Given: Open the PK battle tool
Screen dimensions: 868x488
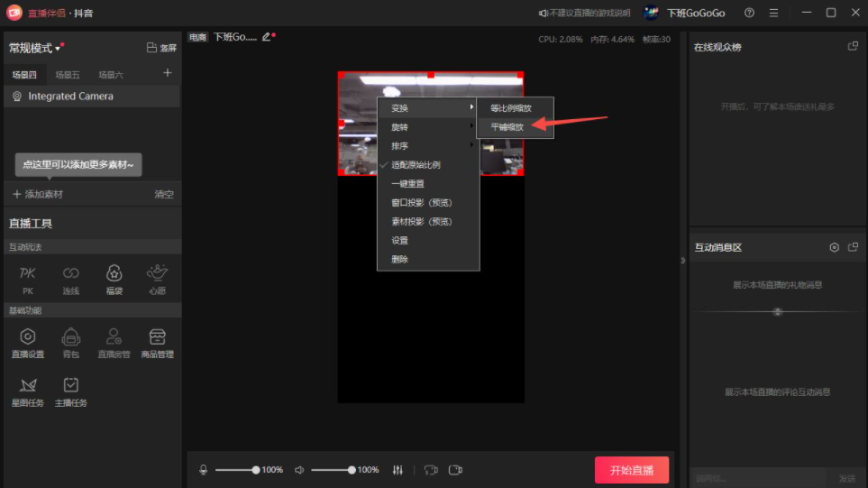Looking at the screenshot, I should coord(27,279).
